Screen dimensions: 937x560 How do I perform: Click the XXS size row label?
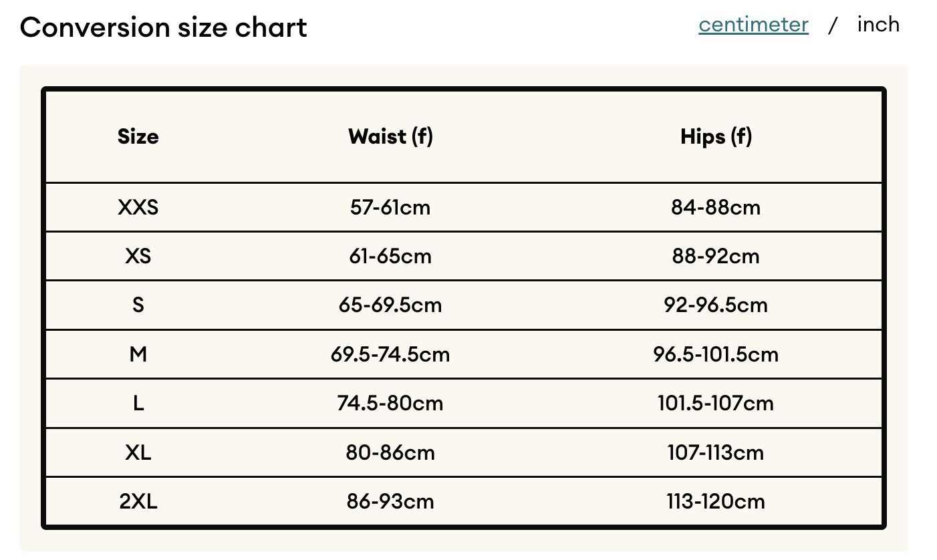point(138,208)
